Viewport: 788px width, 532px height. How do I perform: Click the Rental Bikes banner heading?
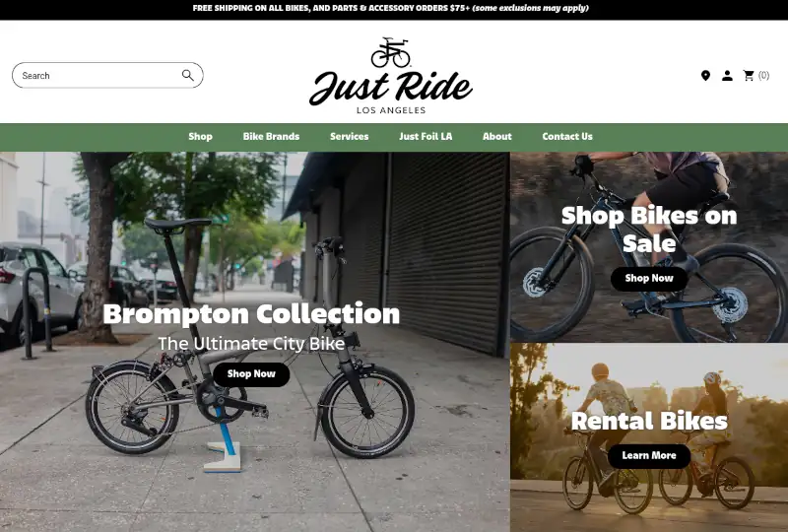click(649, 421)
